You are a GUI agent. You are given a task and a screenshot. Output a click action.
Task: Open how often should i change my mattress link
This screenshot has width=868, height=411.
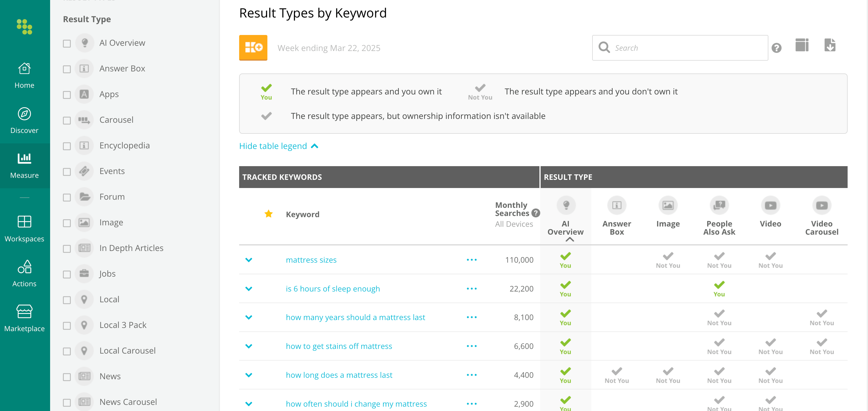click(x=356, y=404)
